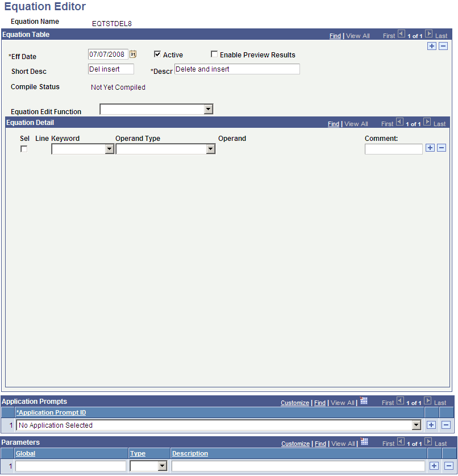The height and width of the screenshot is (476, 458).
Task: Open the calendar picker next to Eff Date
Action: pyautogui.click(x=133, y=54)
